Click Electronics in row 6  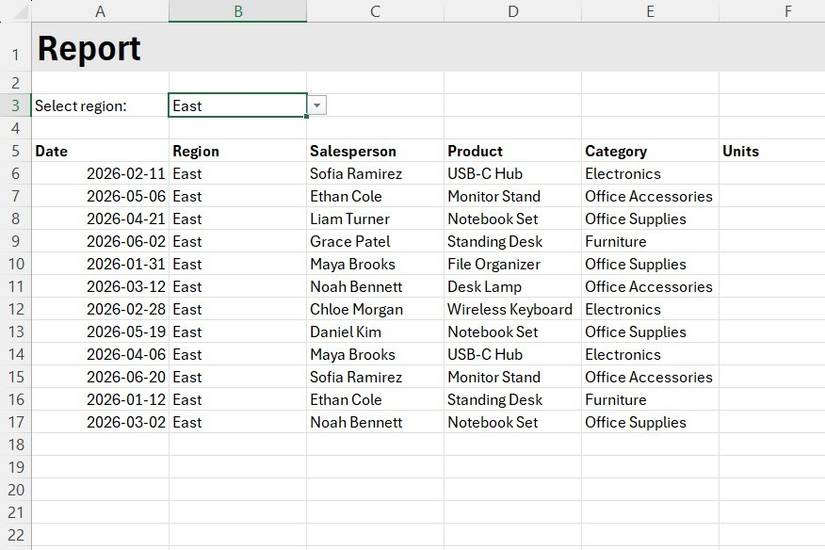point(650,173)
